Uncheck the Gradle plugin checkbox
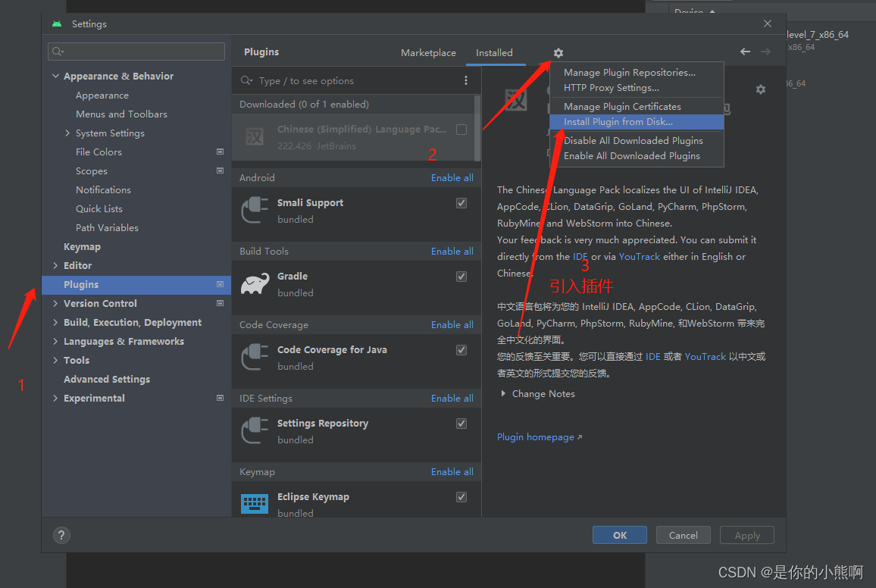Screen dimensions: 876x588 [461, 277]
